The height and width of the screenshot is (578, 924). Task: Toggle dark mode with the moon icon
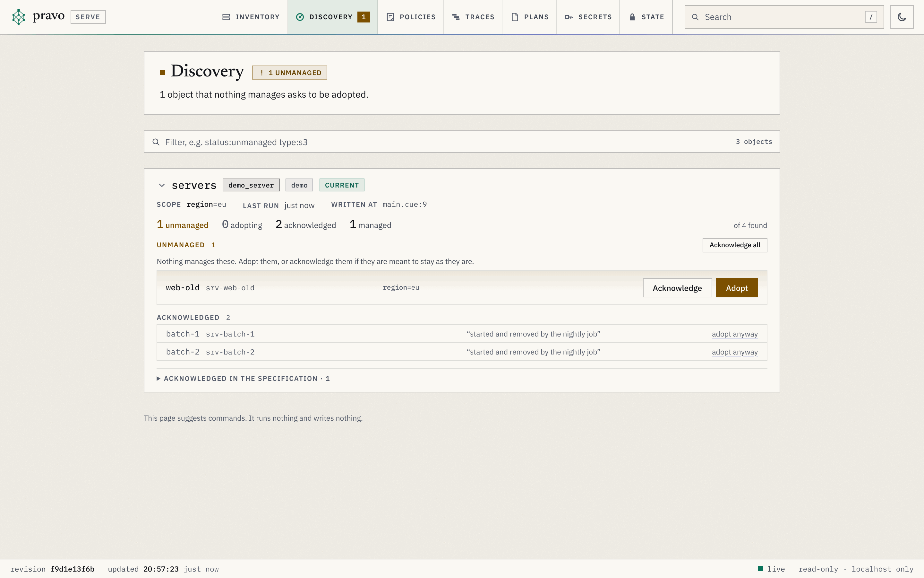tap(902, 17)
